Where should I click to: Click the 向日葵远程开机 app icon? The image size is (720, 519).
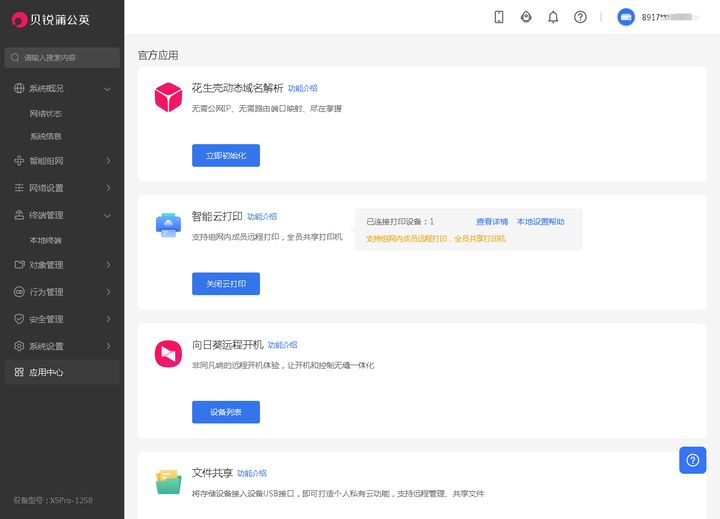click(x=168, y=354)
